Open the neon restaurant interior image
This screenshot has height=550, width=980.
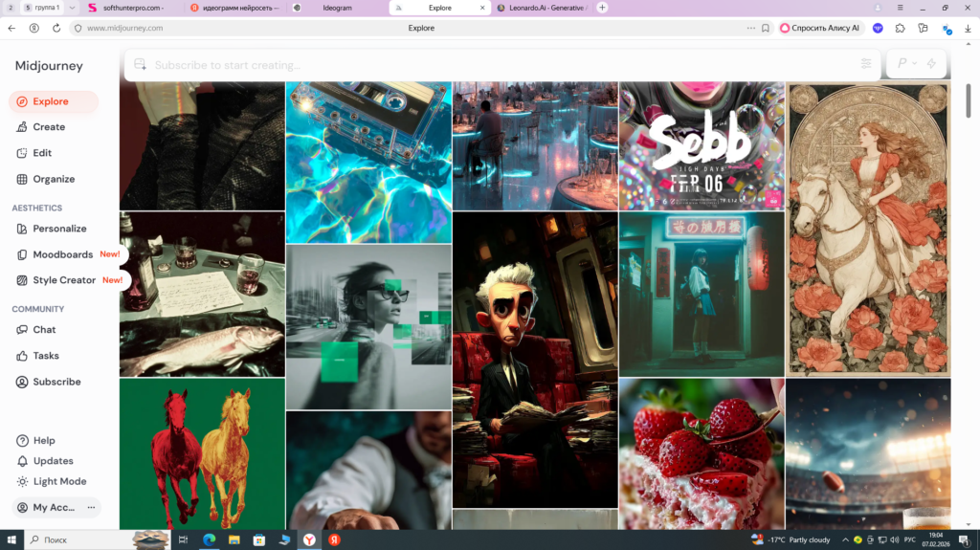[x=535, y=145]
